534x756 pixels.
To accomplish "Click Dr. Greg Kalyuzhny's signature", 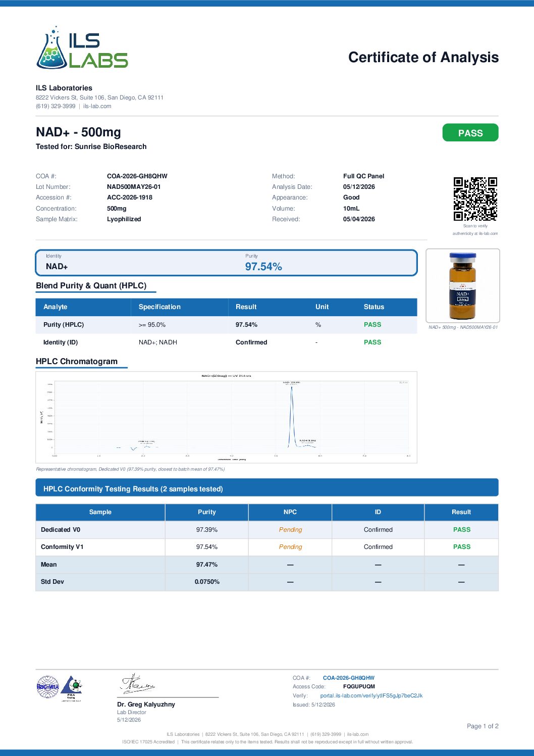I will tap(137, 683).
